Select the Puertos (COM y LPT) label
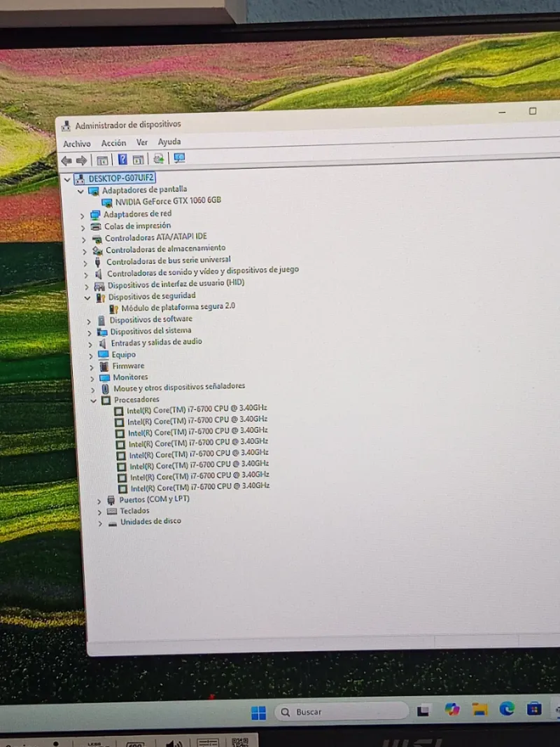The height and width of the screenshot is (747, 560). click(x=154, y=499)
